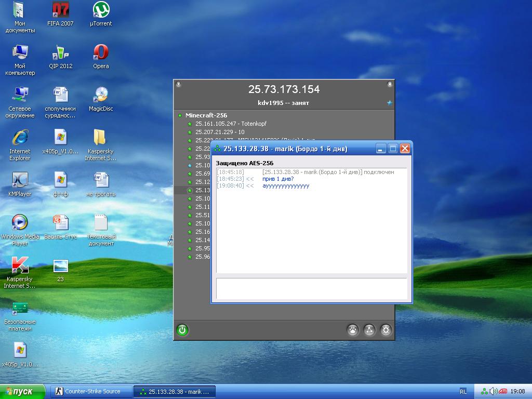Viewport: 532px width, 399px height.
Task: Click the 'Защищено AES-256' label
Action: [x=245, y=163]
